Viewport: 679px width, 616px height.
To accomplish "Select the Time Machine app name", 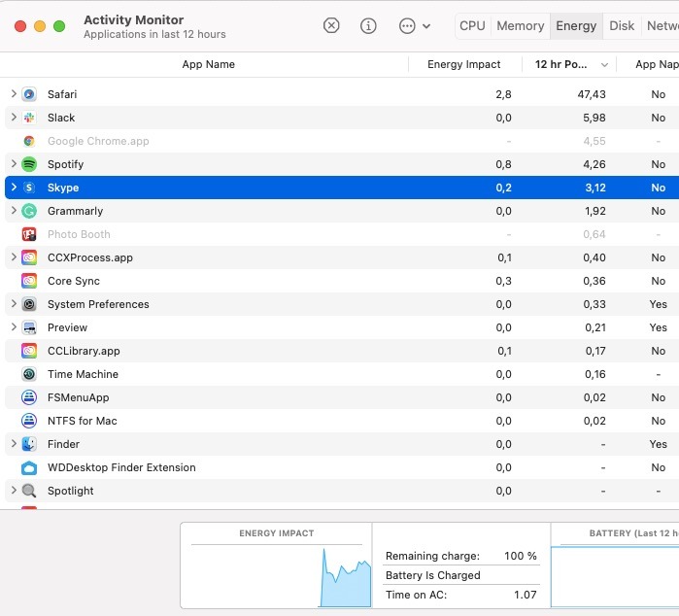I will (x=83, y=374).
